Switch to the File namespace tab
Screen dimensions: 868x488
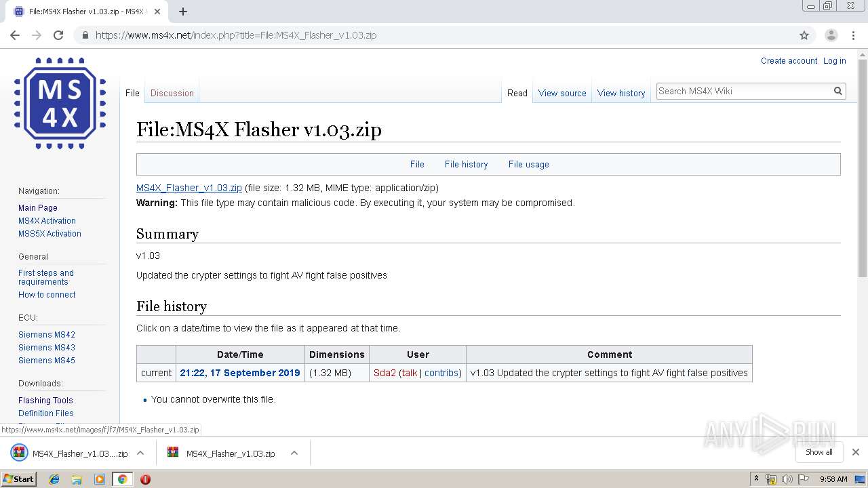132,93
